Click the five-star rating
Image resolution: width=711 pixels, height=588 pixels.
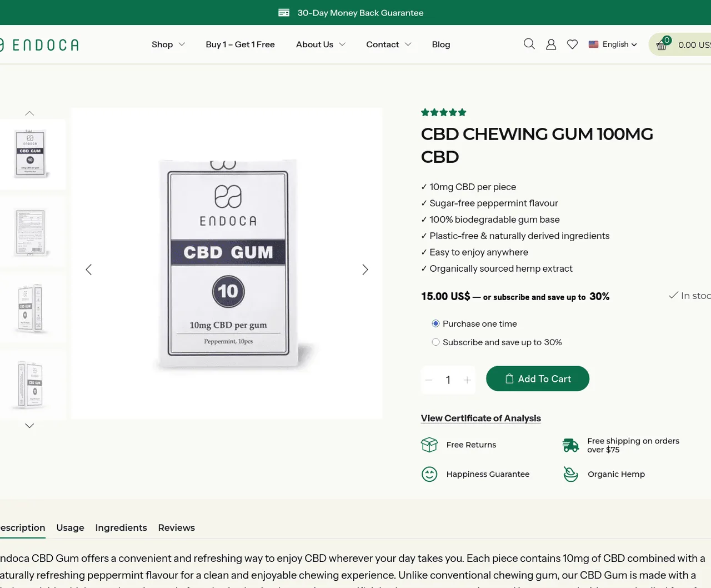pos(443,112)
